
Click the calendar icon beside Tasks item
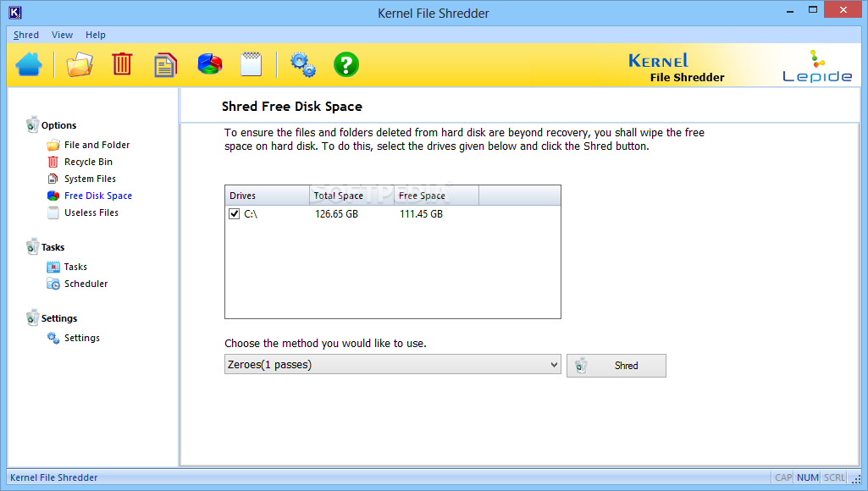pos(53,268)
